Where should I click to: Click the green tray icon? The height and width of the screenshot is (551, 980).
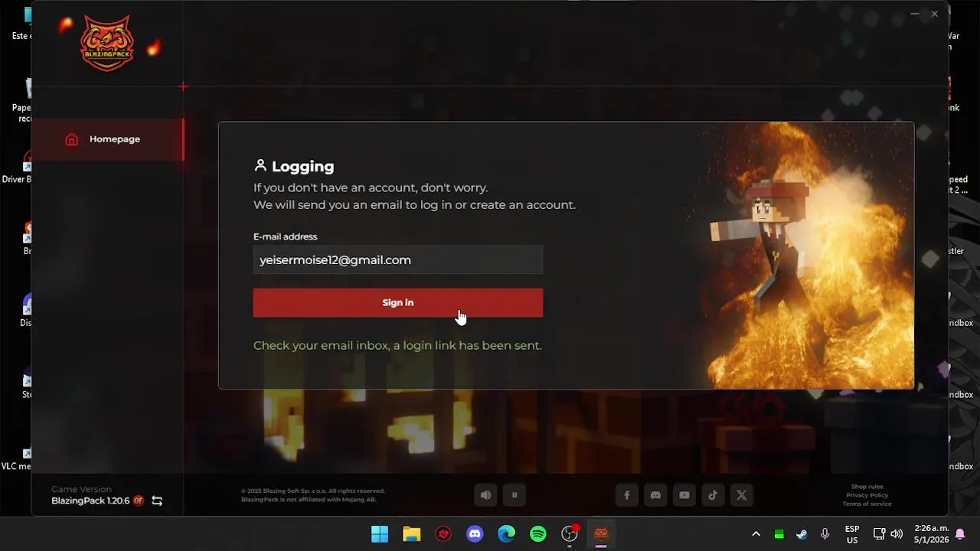point(779,534)
